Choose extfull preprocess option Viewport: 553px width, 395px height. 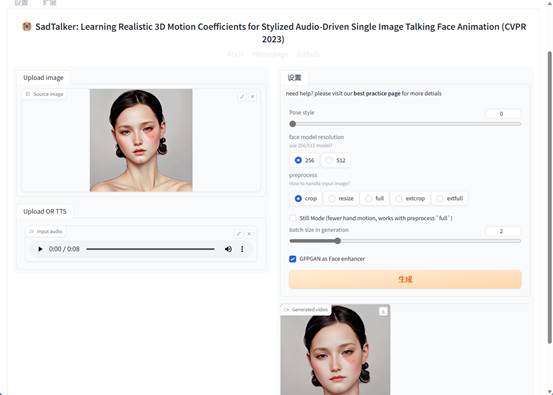450,198
